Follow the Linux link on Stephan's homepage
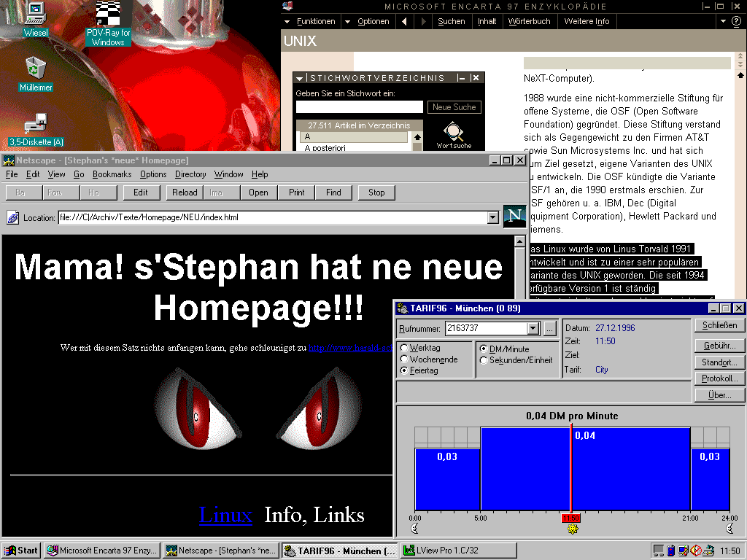Viewport: 747px width, 560px height. point(225,515)
